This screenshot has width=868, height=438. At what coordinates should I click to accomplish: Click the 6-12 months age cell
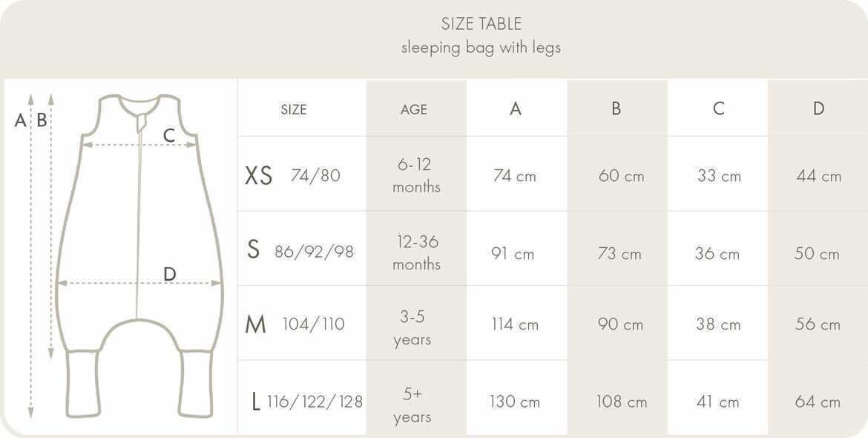416,175
